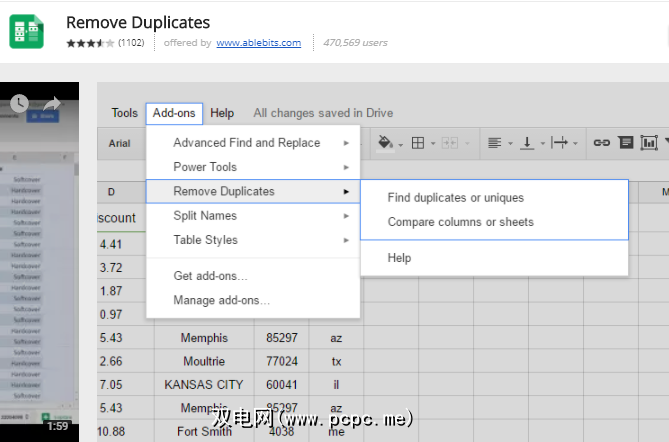The height and width of the screenshot is (442, 669).
Task: Click the horizontal align icon
Action: tap(494, 143)
